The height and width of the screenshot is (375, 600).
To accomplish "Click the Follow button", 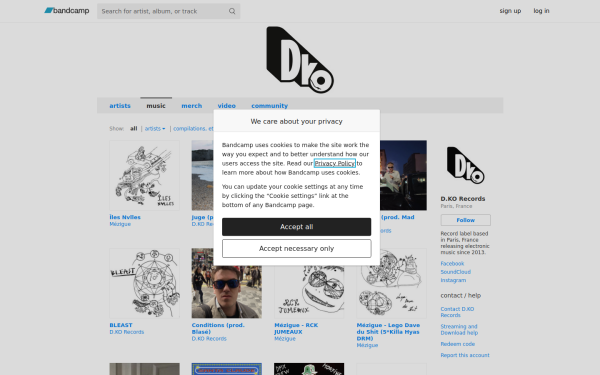I will click(x=465, y=220).
